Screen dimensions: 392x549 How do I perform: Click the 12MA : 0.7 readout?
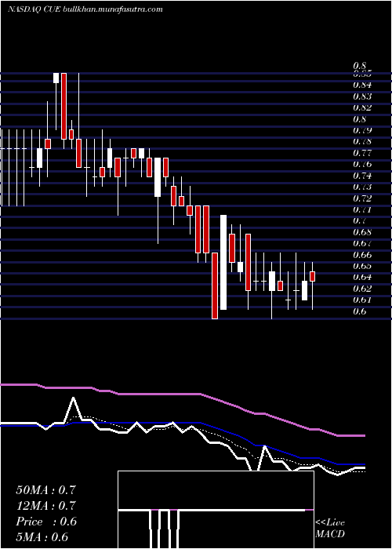coord(45,506)
